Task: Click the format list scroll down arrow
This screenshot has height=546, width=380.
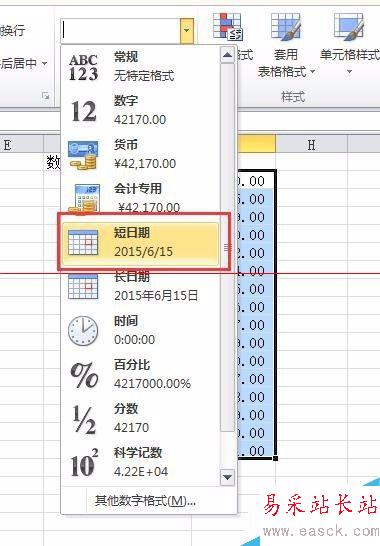Action: (x=227, y=477)
